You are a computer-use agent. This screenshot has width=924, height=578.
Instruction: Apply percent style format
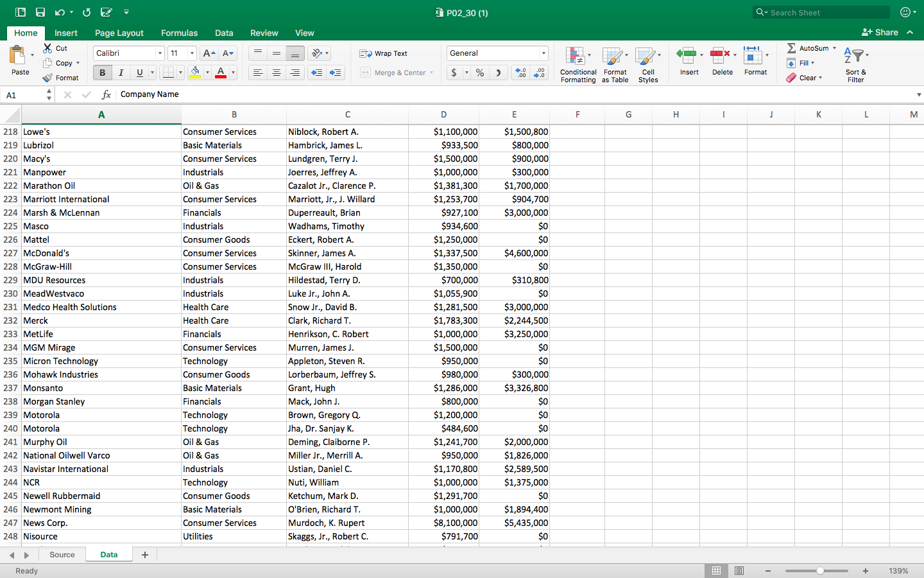tap(480, 73)
